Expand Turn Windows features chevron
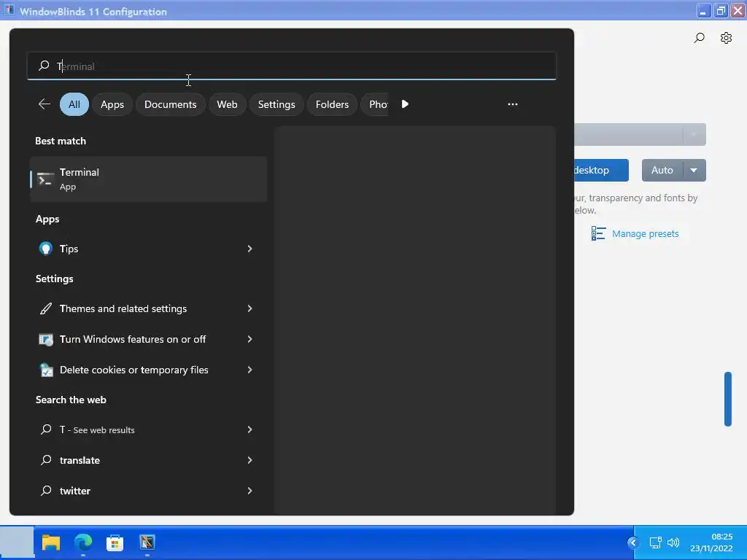Viewport: 747px width, 560px height. (249, 339)
